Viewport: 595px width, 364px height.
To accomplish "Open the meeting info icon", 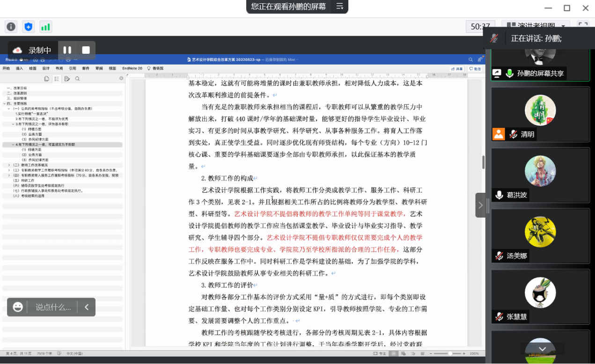I will [11, 27].
